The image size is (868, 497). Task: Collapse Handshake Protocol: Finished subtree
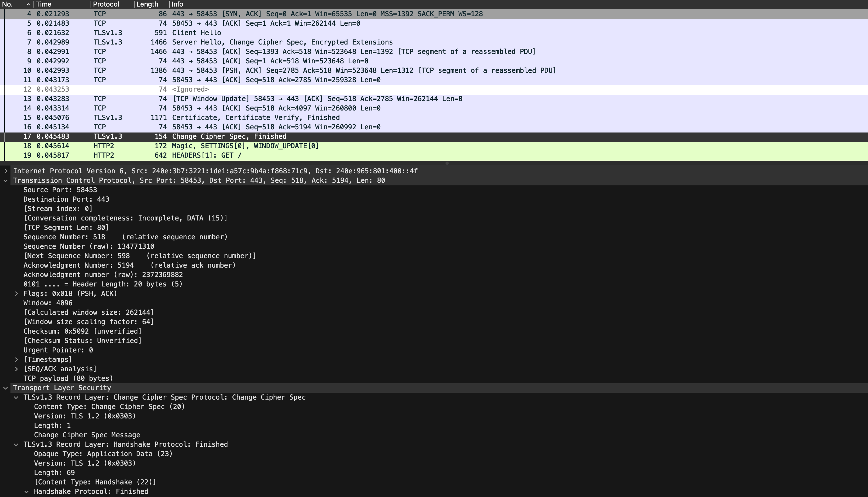(x=27, y=492)
